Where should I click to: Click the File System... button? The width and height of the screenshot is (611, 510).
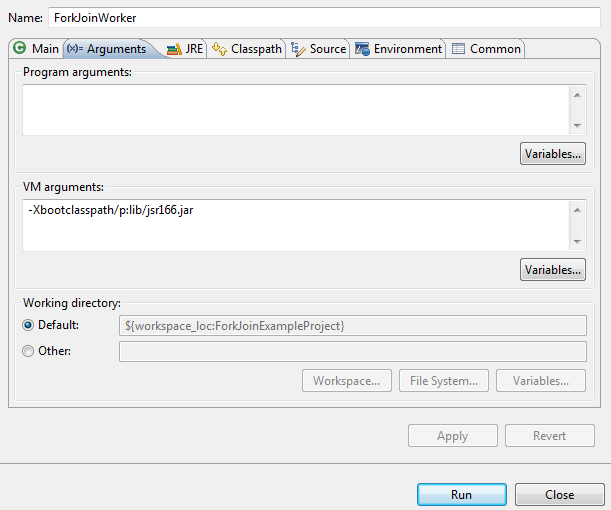pos(443,381)
